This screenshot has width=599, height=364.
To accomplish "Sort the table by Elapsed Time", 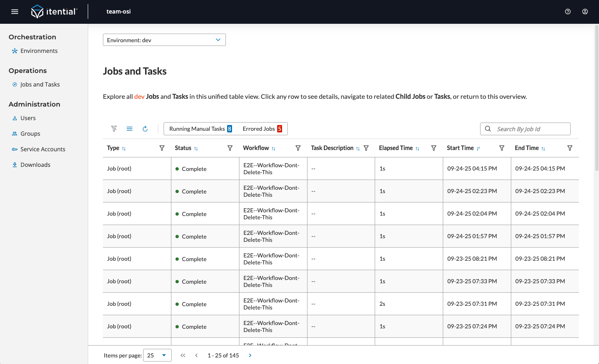I will [x=418, y=148].
